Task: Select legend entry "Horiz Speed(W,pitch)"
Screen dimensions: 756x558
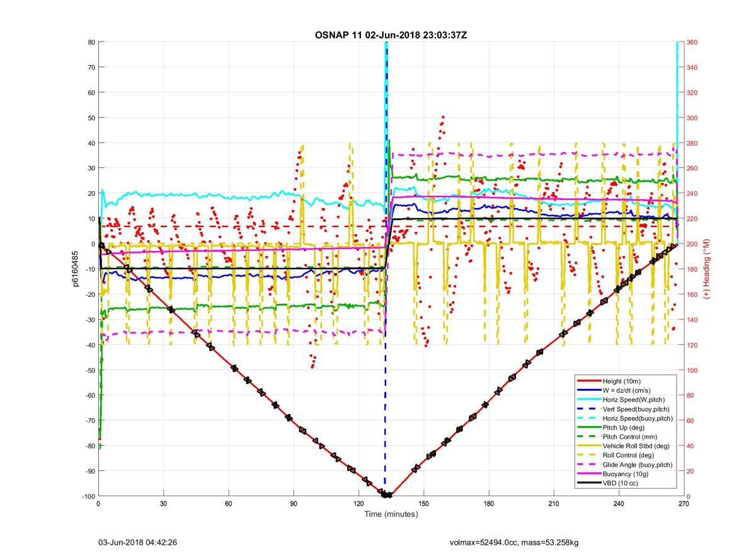Action: tap(634, 400)
